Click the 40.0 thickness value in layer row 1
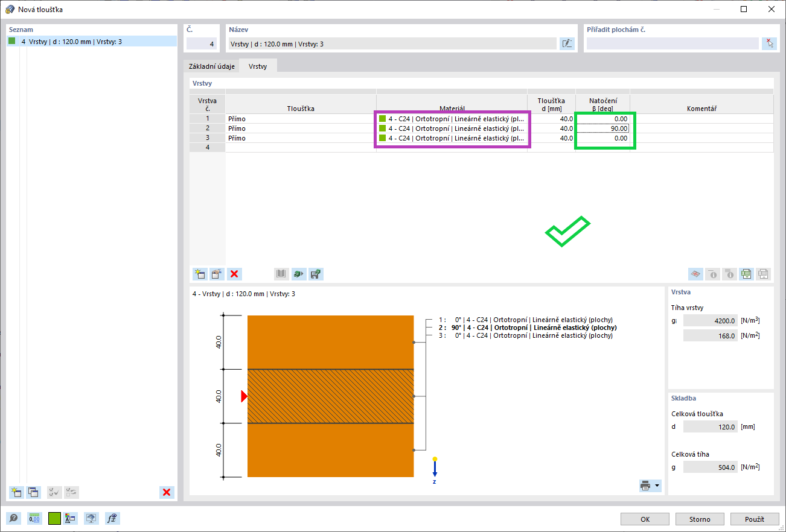Viewport: 786px width, 532px height. point(551,119)
